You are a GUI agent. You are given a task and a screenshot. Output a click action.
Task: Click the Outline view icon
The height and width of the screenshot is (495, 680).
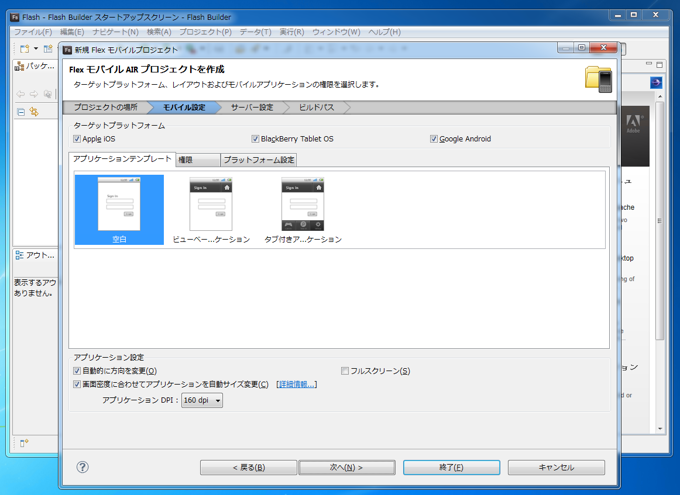19,255
